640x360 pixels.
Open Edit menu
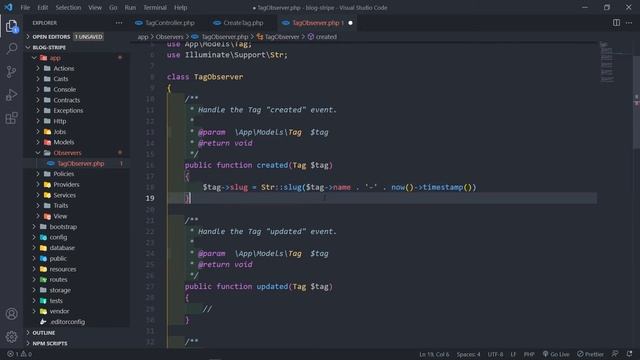[x=42, y=7]
